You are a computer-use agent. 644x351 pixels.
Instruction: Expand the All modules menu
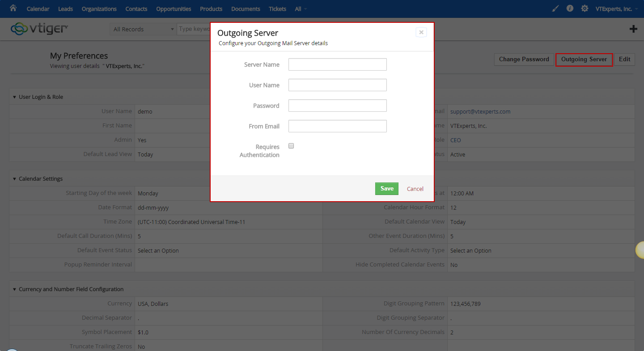click(x=301, y=9)
